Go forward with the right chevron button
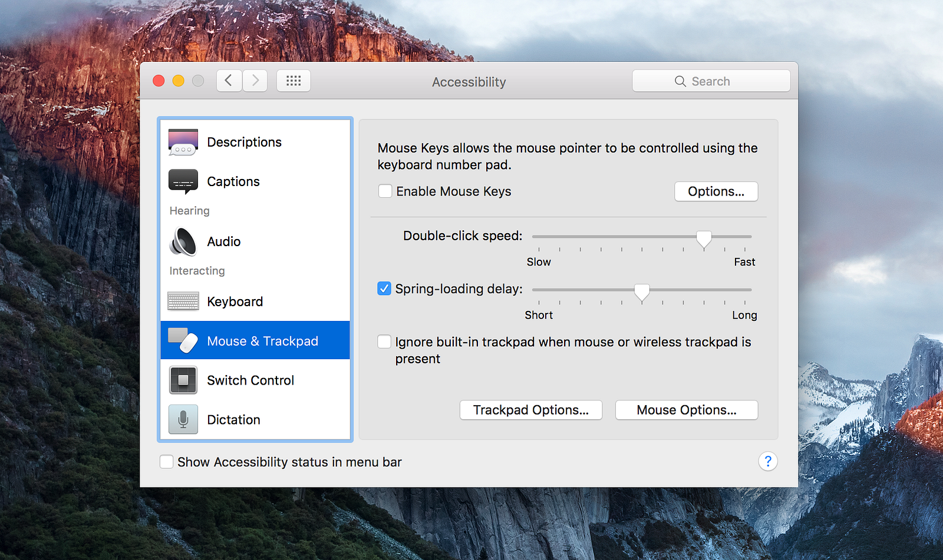The width and height of the screenshot is (943, 560). click(x=255, y=81)
